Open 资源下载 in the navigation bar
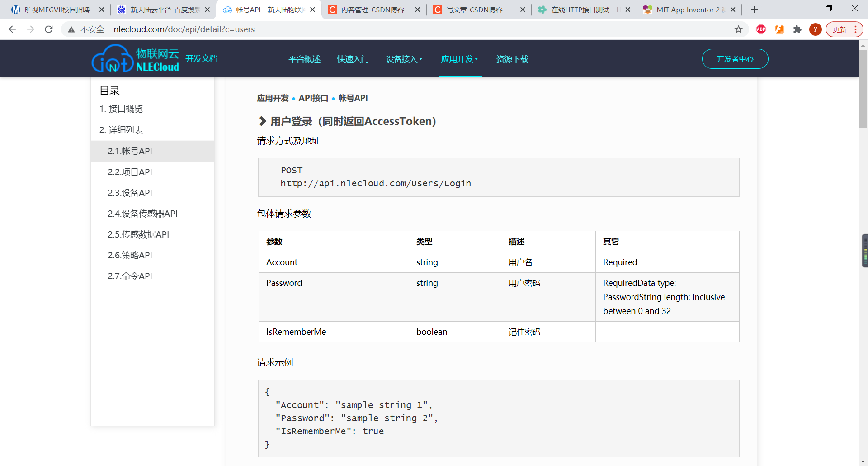Image resolution: width=868 pixels, height=466 pixels. [x=512, y=59]
